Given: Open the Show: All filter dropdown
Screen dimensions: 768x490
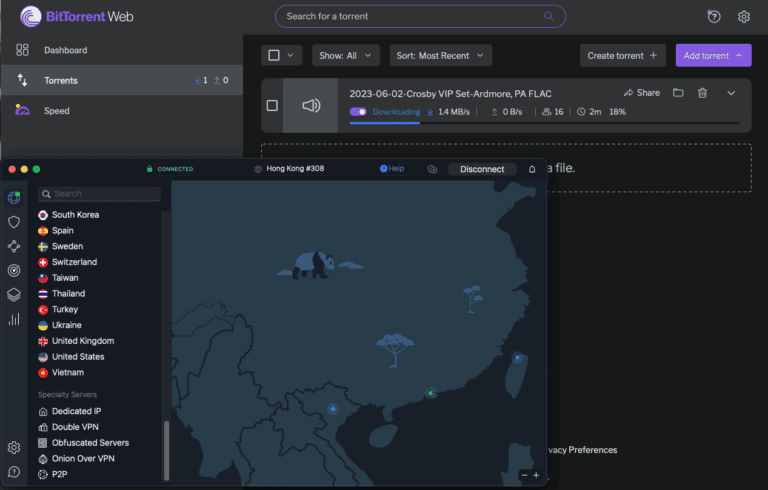Looking at the screenshot, I should (345, 56).
